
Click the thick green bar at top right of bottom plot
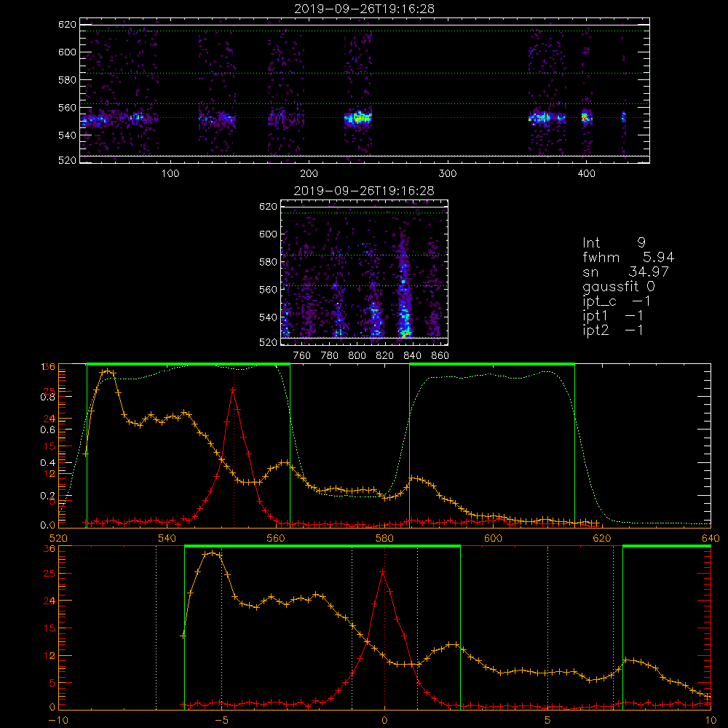(667, 546)
